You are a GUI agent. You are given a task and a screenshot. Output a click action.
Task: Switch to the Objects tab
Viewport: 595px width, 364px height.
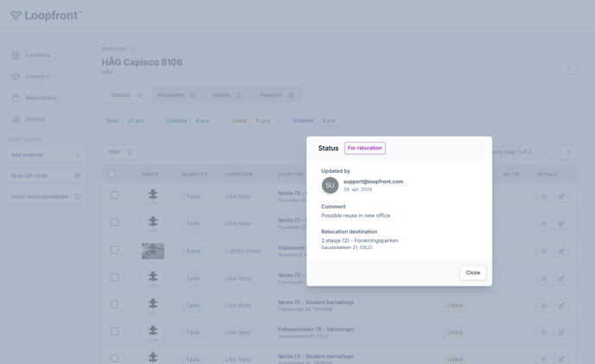127,95
